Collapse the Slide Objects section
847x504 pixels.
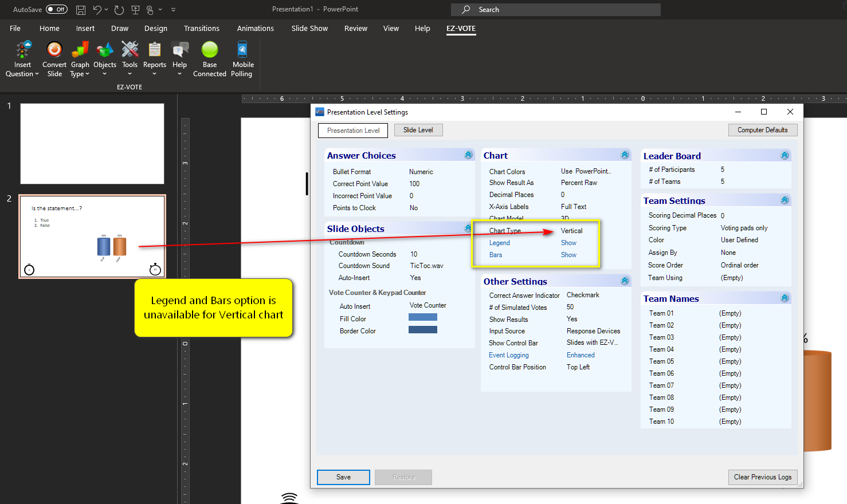(x=468, y=229)
